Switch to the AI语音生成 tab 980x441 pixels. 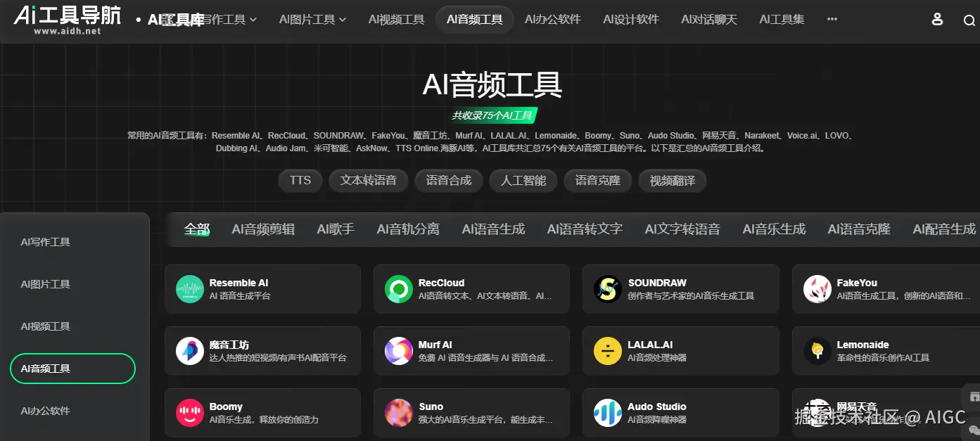[493, 229]
